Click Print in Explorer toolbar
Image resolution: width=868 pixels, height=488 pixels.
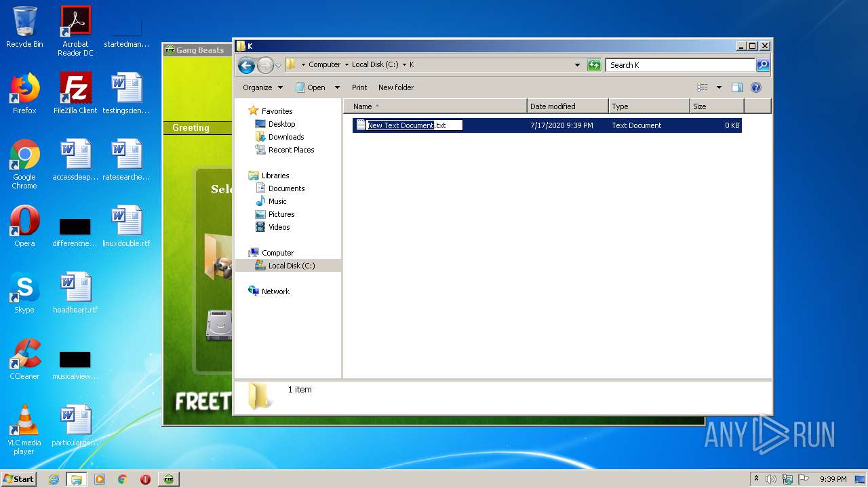(359, 87)
